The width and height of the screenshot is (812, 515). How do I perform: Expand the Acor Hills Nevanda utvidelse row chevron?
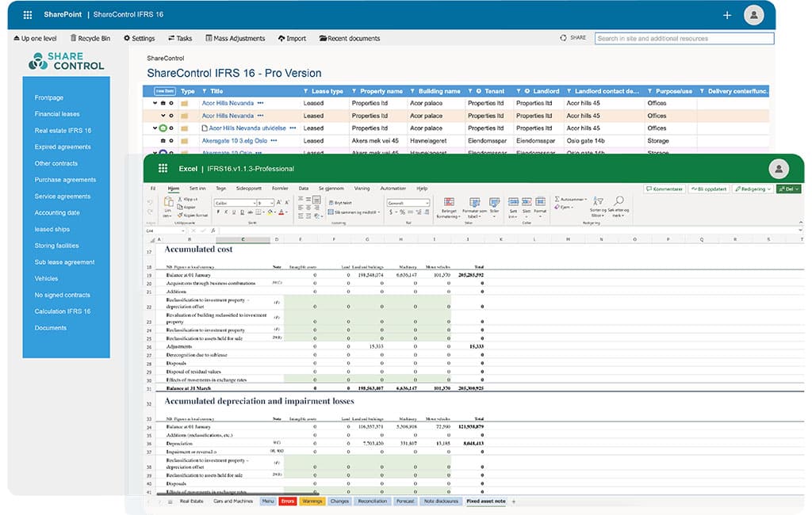155,128
